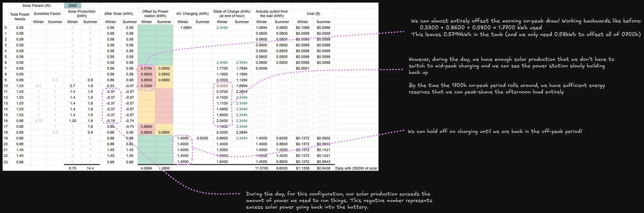Select the 0.9200 AC Charging summer cell
Screen dimensions: 644x213
pos(202,138)
